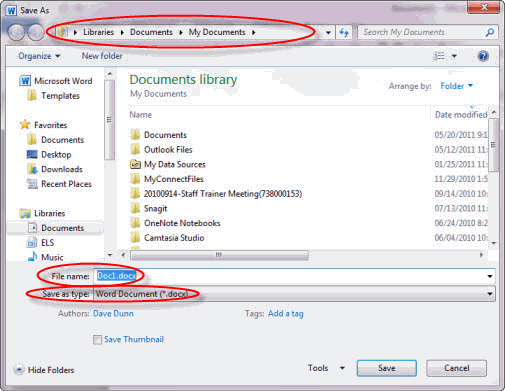Select the ELS library
The width and height of the screenshot is (505, 391).
click(x=40, y=243)
